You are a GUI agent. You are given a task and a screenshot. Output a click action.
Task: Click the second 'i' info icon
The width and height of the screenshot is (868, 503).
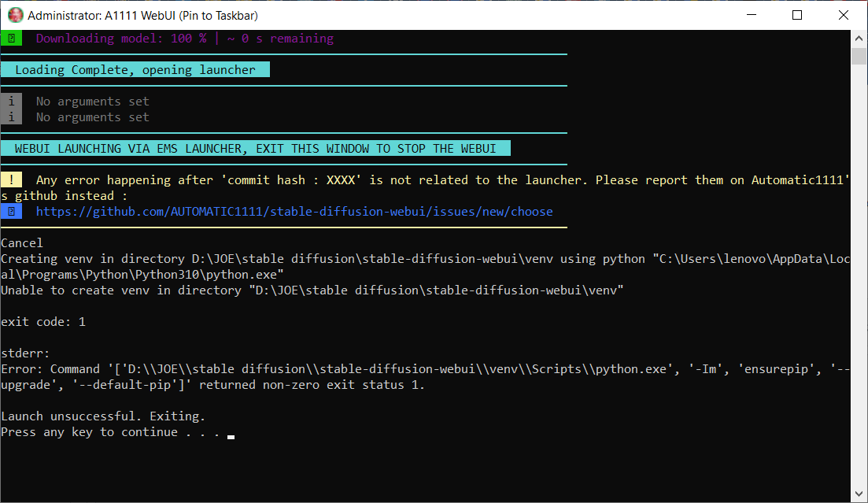11,117
